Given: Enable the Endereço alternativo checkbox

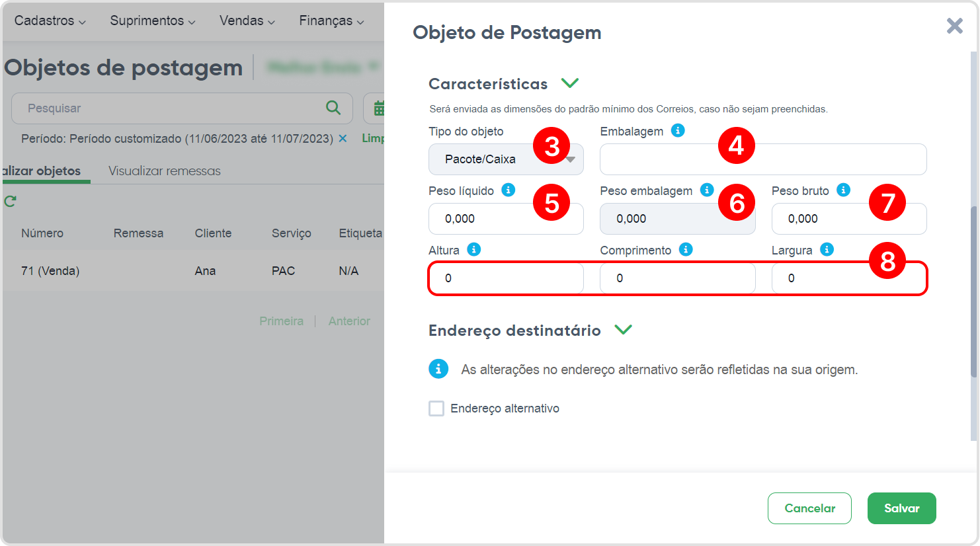Looking at the screenshot, I should click(x=436, y=409).
